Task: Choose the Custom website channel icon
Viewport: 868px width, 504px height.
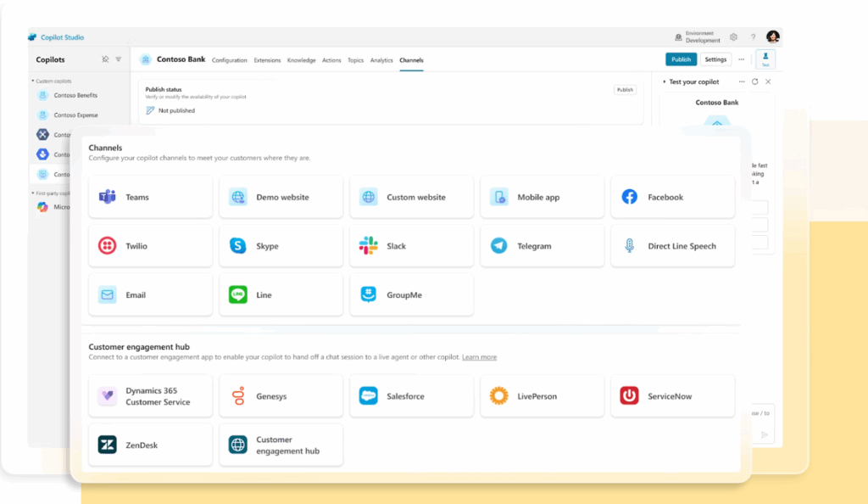Action: tap(369, 197)
